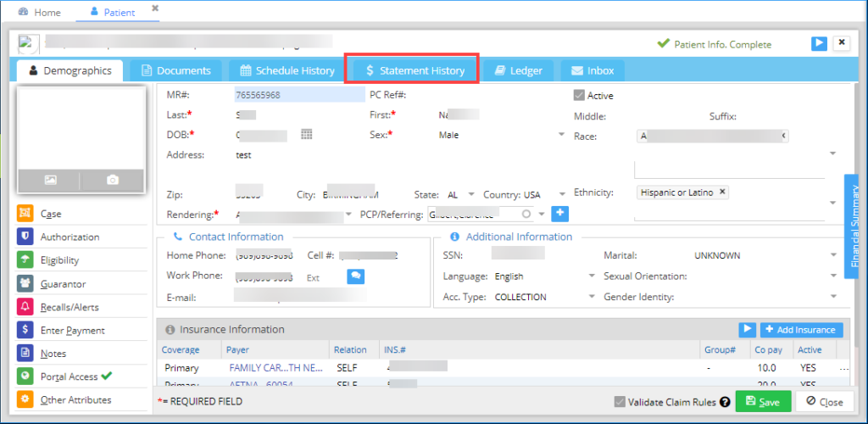Click the Close button
The height and width of the screenshot is (424, 868).
coord(824,403)
